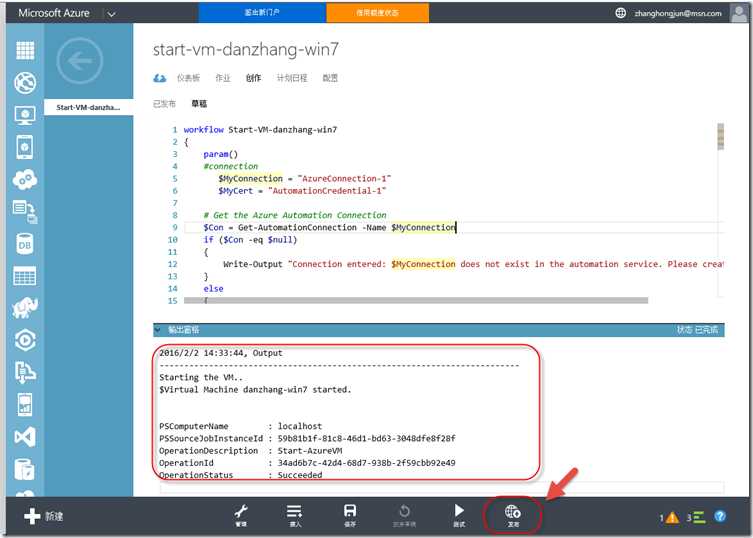The height and width of the screenshot is (538, 753).
Task: Open Virtual Machines monitor icon in sidebar
Action: 24,115
